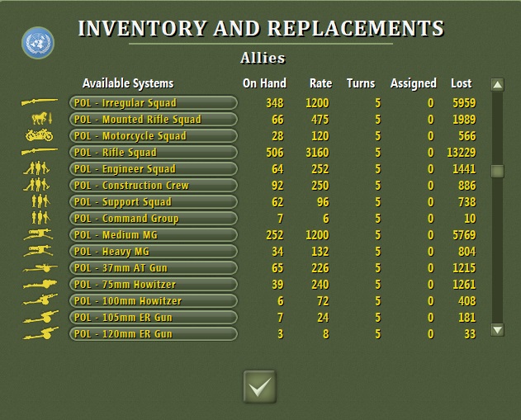This screenshot has height=420, width=521.
Task: Click the United Nations emblem icon
Action: click(x=38, y=43)
